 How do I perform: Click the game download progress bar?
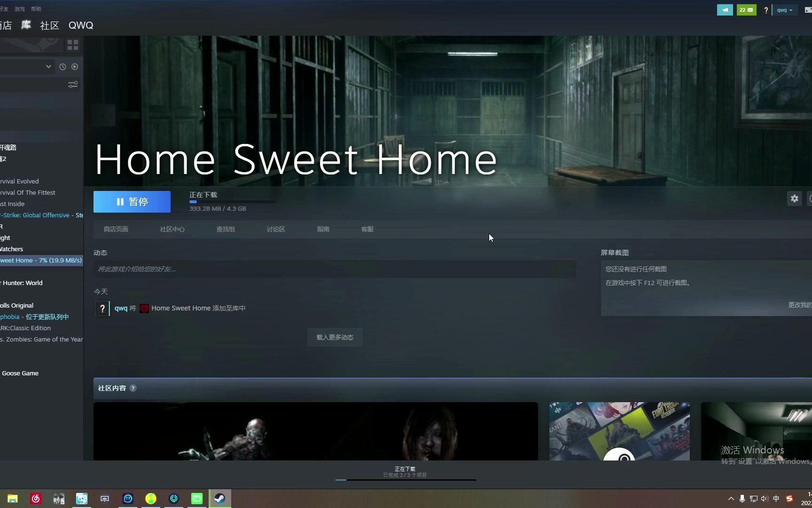233,202
